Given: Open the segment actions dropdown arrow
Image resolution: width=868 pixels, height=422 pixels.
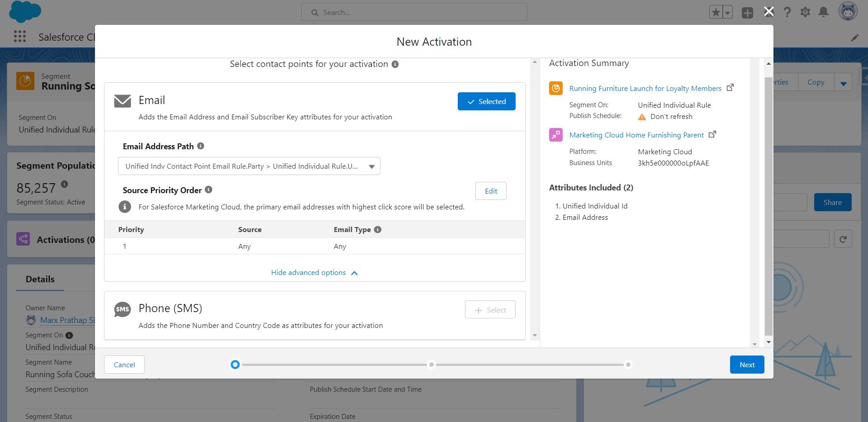Looking at the screenshot, I should pos(843,83).
